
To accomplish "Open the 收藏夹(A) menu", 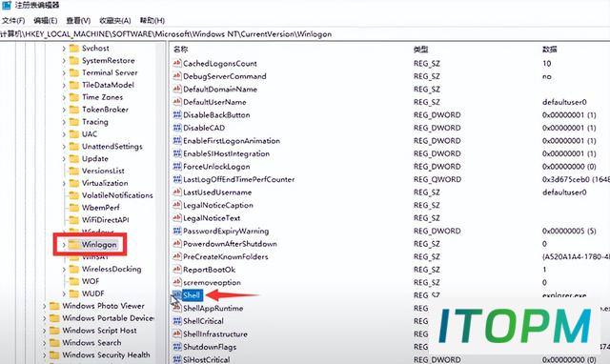I will 114,20.
